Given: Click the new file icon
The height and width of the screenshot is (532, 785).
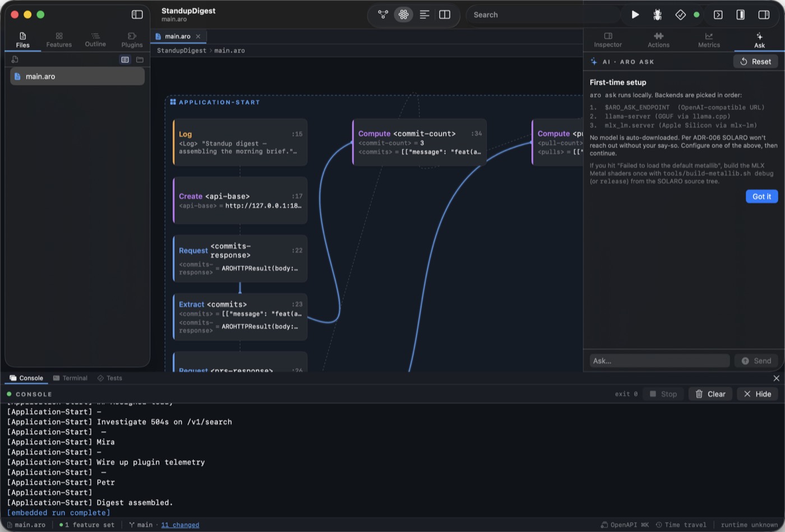Looking at the screenshot, I should [15, 59].
